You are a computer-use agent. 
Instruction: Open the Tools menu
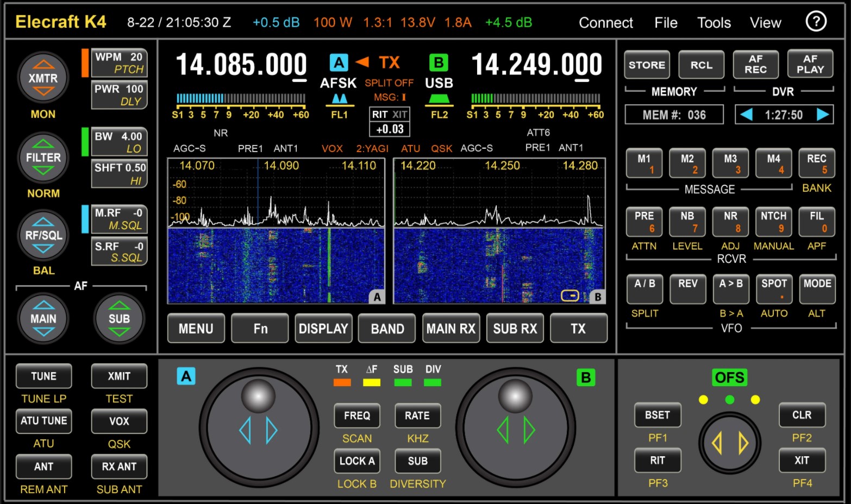(x=714, y=23)
